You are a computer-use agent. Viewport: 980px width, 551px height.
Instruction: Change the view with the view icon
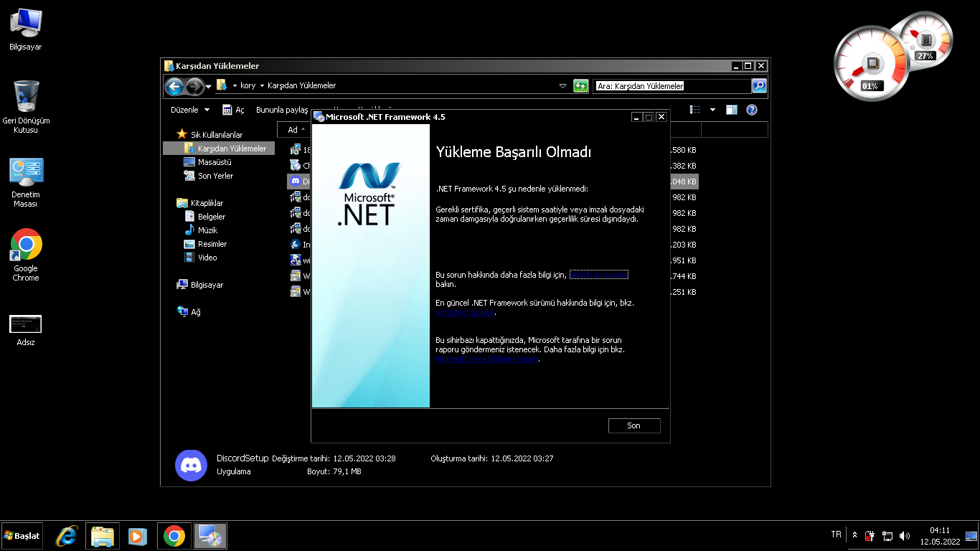(695, 110)
